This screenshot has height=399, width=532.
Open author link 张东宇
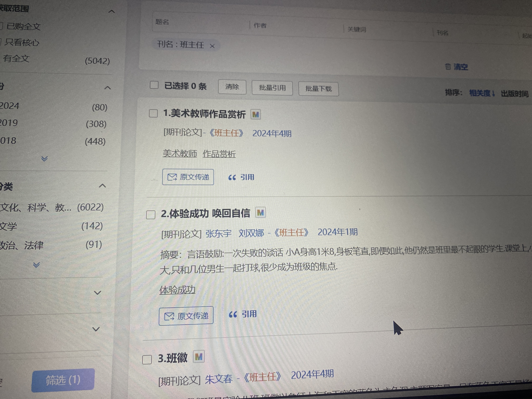(218, 234)
